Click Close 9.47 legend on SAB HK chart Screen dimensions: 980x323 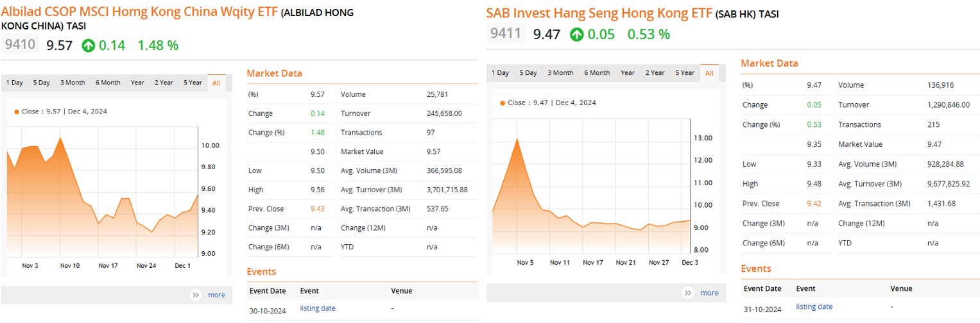click(x=547, y=103)
